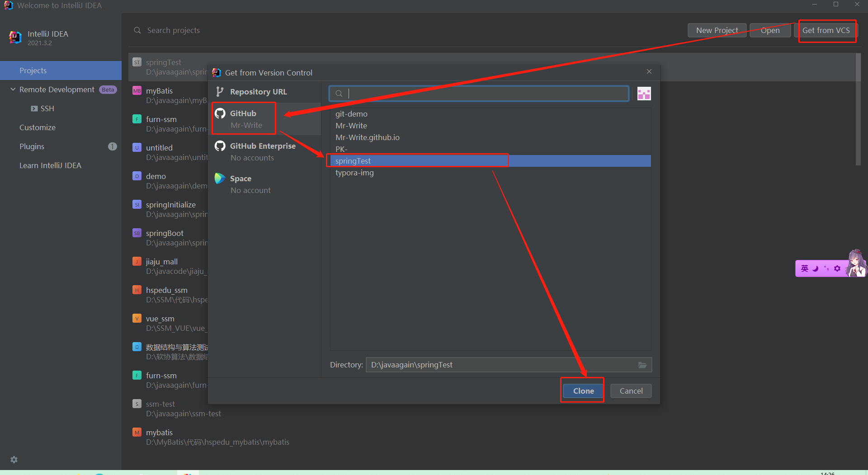Click the Repository URL branch icon
Screen dimensions: 868x475
pos(220,92)
